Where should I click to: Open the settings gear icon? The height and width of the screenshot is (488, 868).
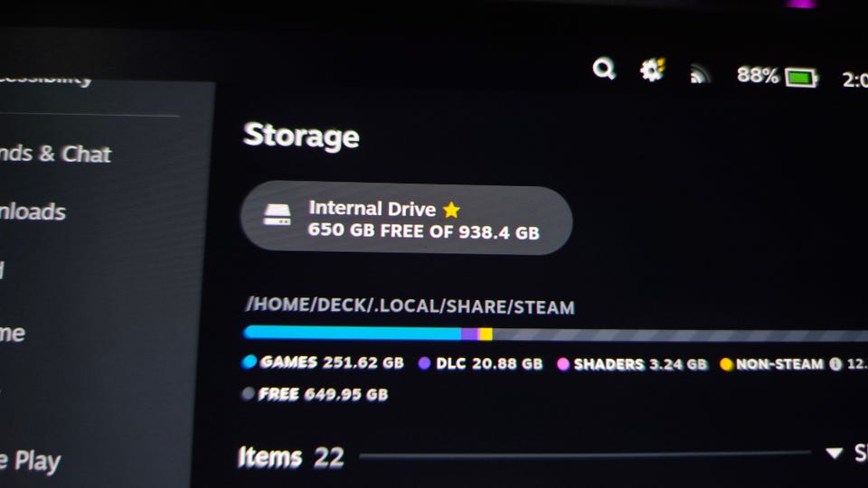tap(652, 70)
